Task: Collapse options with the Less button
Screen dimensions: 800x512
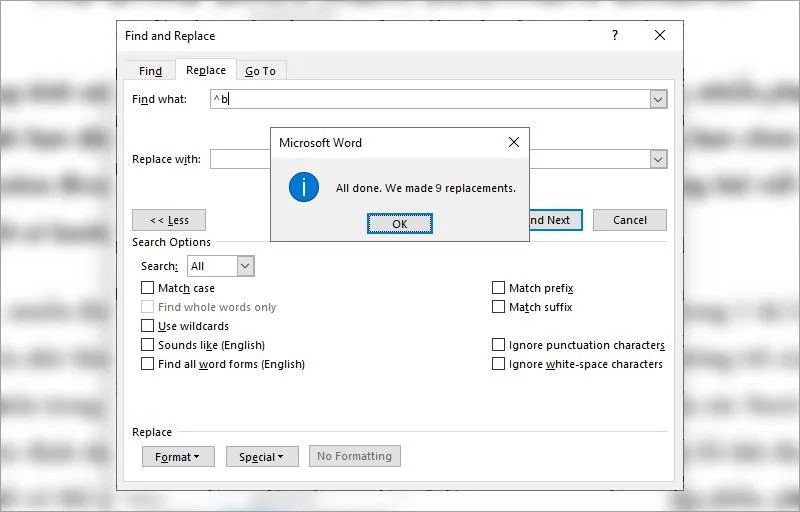Action: (169, 220)
